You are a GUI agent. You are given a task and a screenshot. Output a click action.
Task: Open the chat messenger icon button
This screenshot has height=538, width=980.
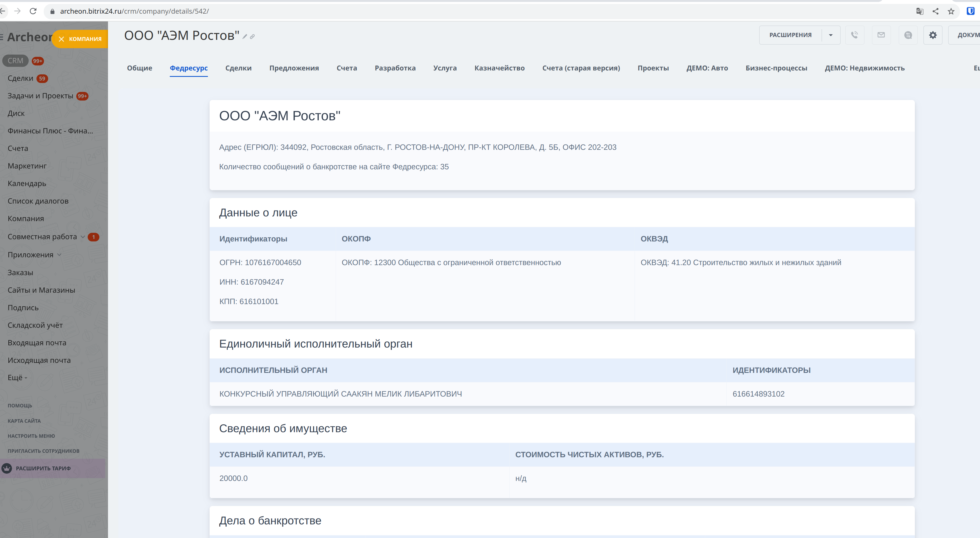coord(908,35)
